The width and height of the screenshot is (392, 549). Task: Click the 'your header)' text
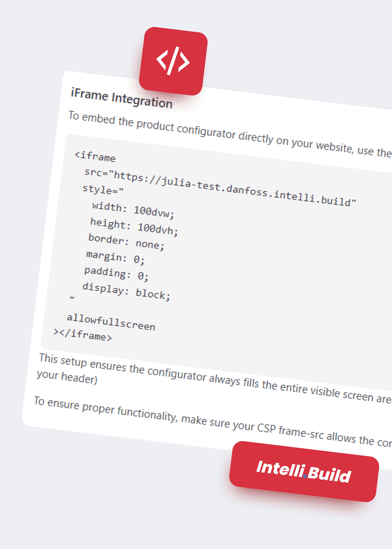[67, 377]
